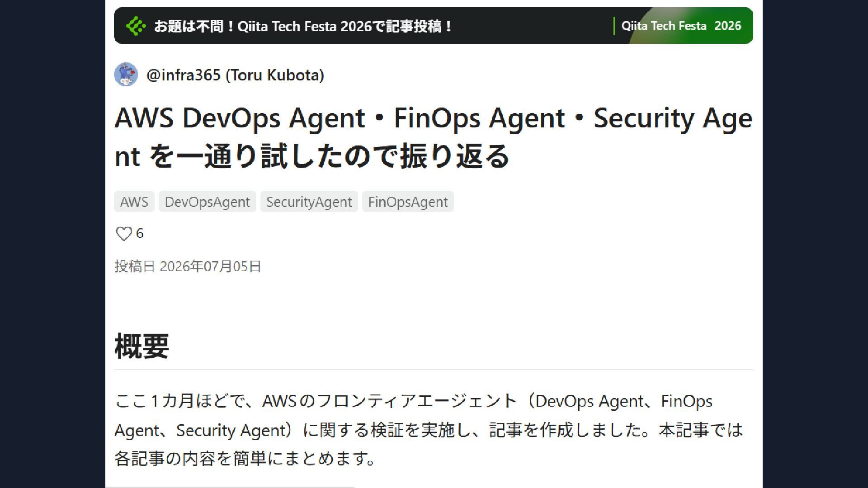Select the AWS tag
The width and height of the screenshot is (868, 488).
click(134, 202)
